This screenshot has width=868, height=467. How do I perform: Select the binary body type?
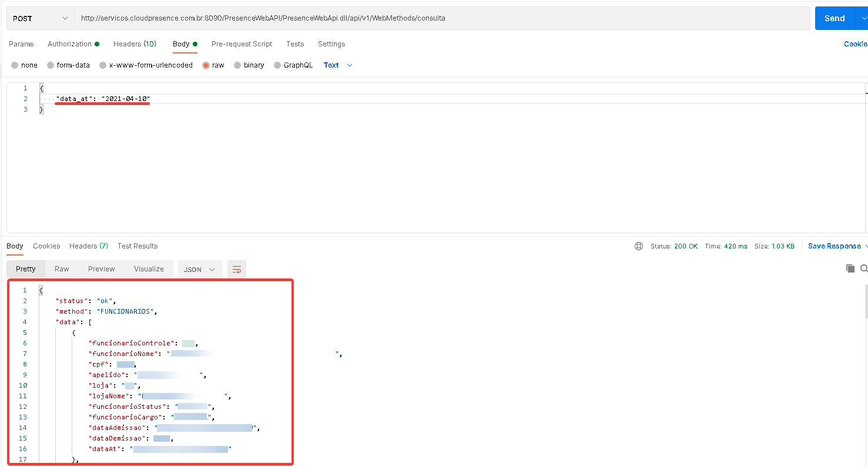pos(249,65)
